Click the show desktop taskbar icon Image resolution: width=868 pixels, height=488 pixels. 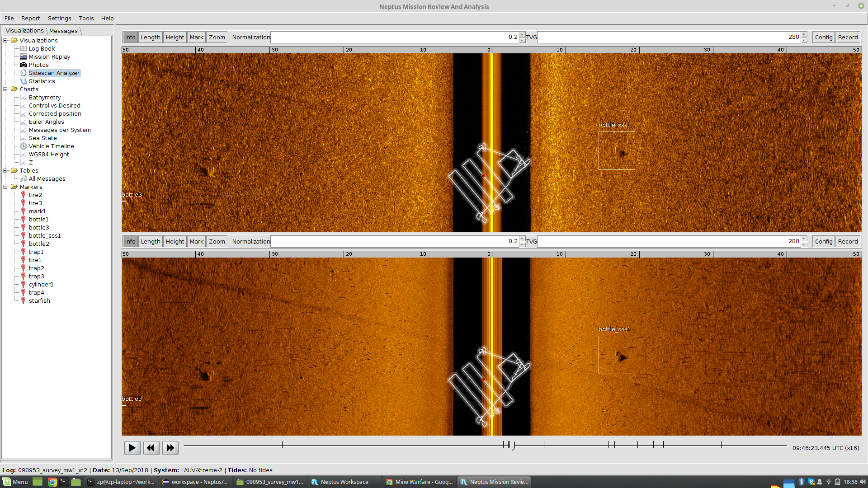click(x=38, y=482)
